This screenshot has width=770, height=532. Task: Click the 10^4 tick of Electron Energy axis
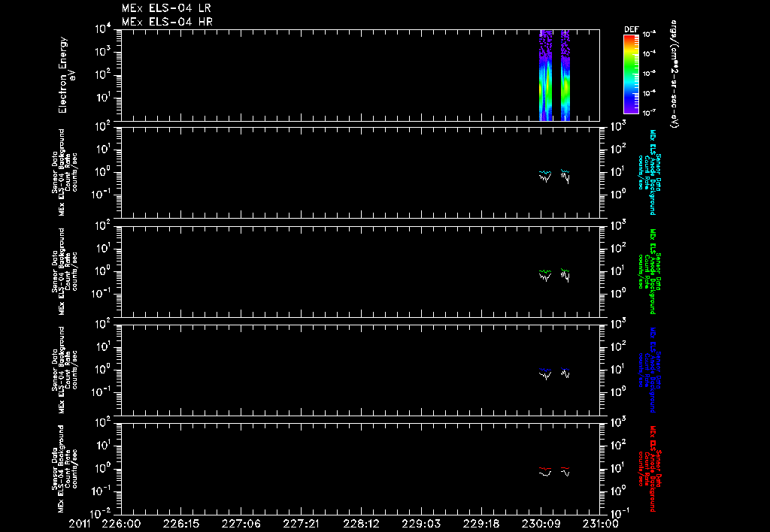point(102,29)
